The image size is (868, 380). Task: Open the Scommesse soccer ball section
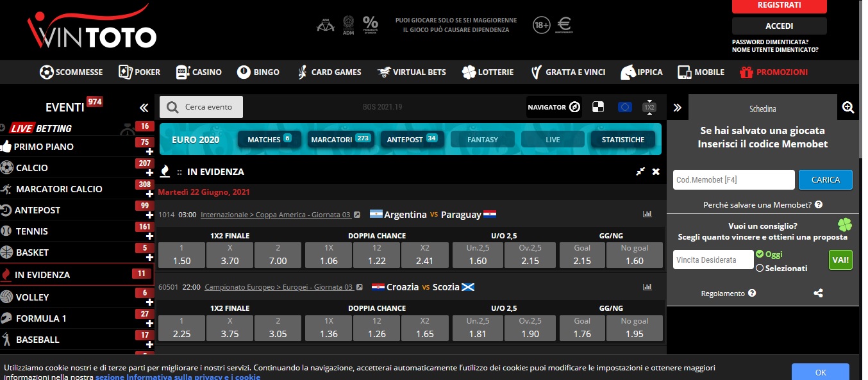71,72
